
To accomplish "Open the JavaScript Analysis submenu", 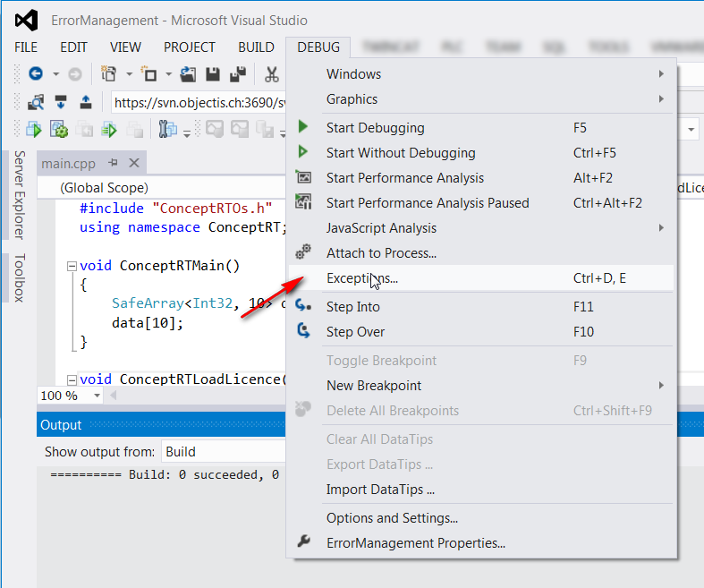I will point(481,228).
